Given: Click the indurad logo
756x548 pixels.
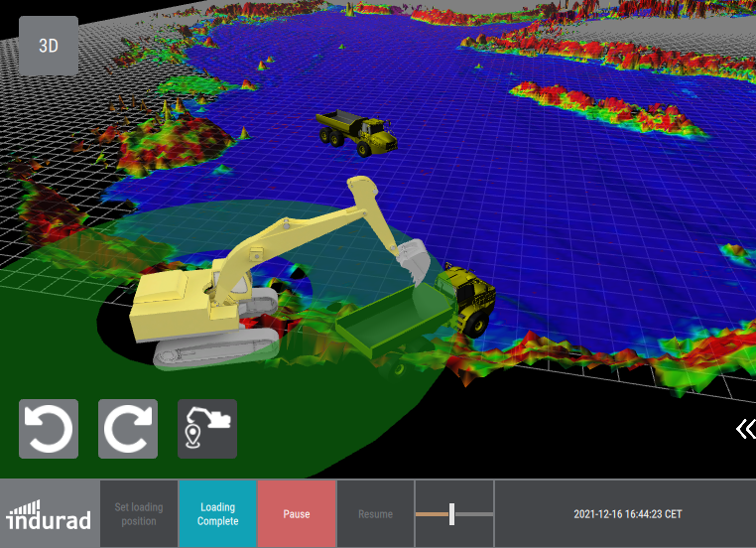Looking at the screenshot, I should [49, 514].
